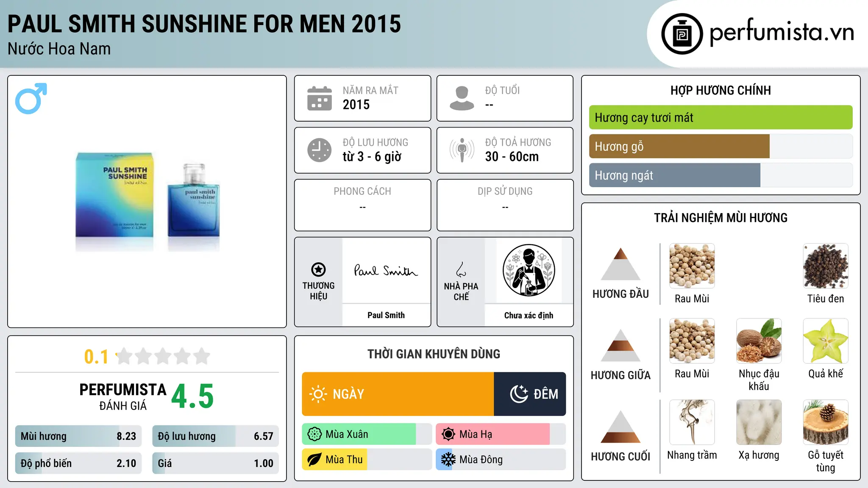Click the moon icon in the Đêm bar

pos(519,394)
